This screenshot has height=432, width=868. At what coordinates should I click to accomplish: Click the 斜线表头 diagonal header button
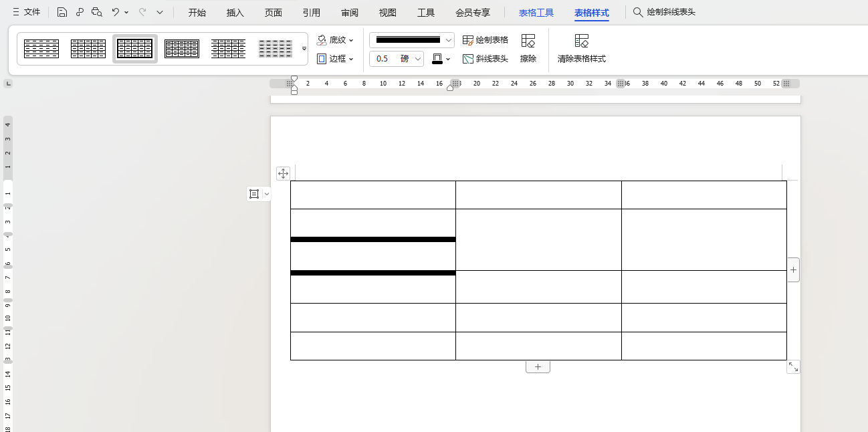tap(485, 59)
